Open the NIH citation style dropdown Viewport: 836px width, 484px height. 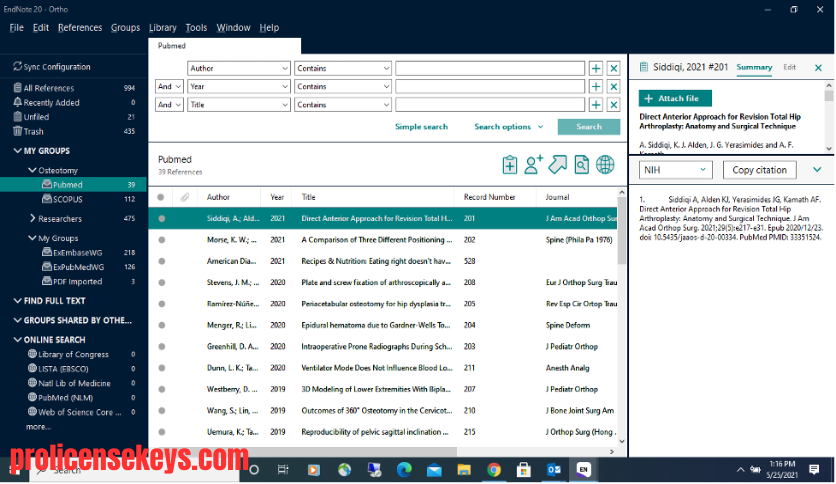(x=676, y=170)
